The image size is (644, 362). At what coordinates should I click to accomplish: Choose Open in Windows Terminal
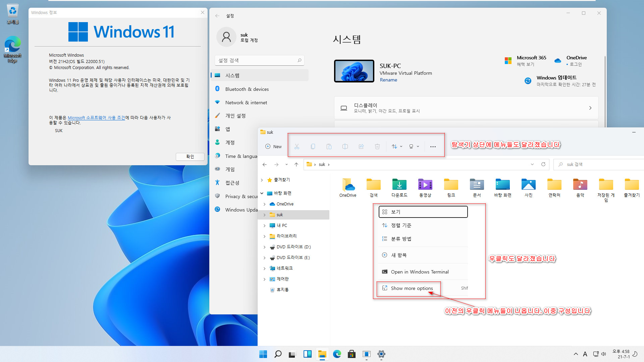tap(423, 272)
